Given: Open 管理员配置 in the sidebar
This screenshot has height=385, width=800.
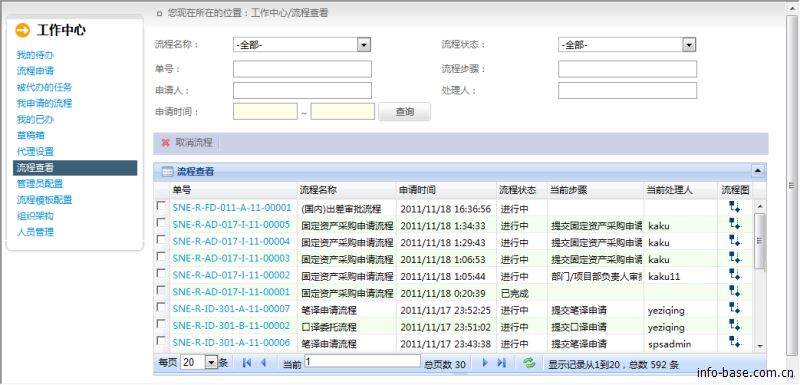Looking at the screenshot, I should (x=40, y=184).
